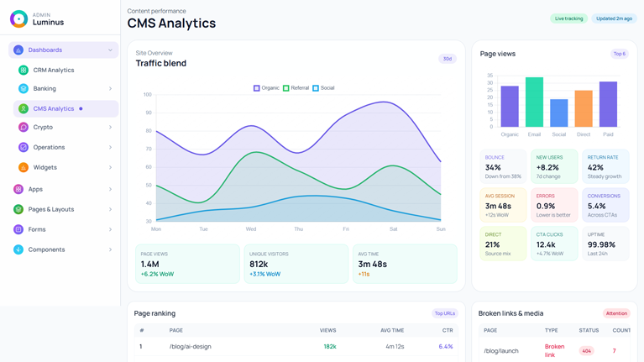The width and height of the screenshot is (644, 362).
Task: Expand the Forms submenu chevron
Action: pos(110,230)
